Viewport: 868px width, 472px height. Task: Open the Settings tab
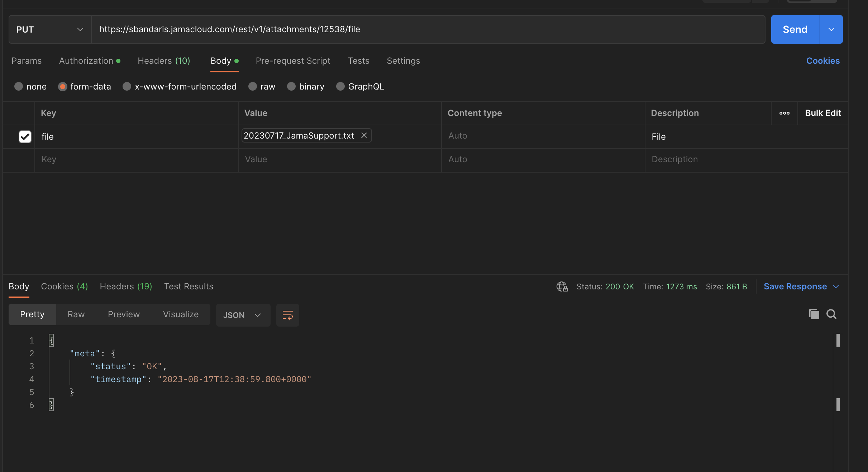click(x=403, y=61)
